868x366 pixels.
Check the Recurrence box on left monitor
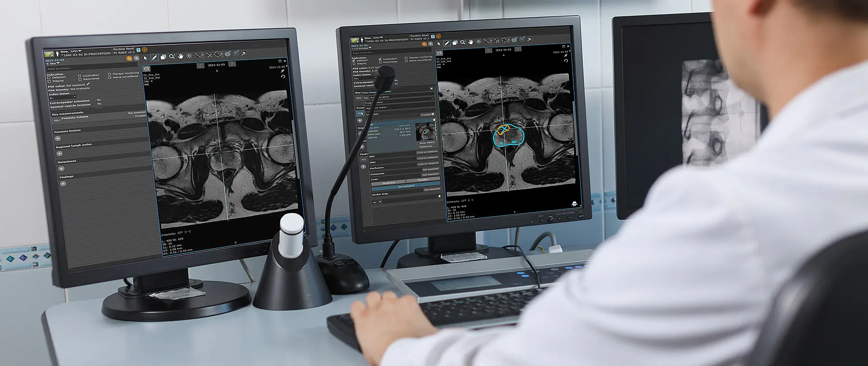tap(80, 79)
